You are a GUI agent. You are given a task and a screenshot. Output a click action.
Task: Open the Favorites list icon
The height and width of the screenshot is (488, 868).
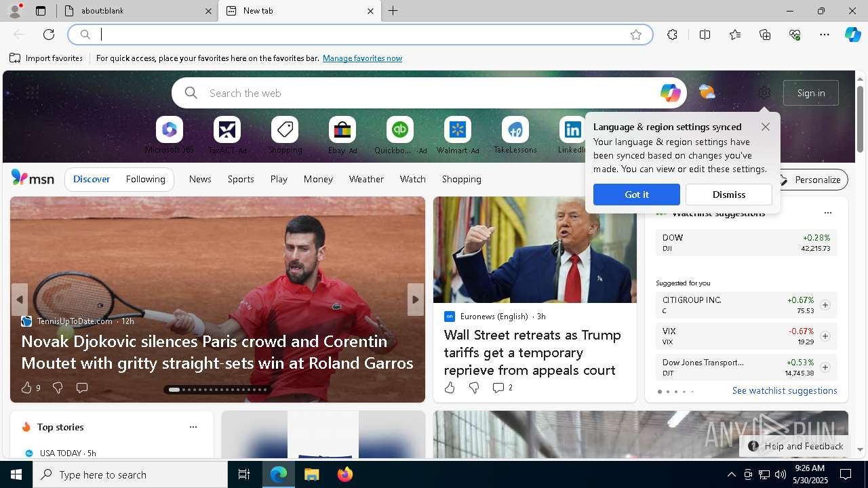point(735,35)
